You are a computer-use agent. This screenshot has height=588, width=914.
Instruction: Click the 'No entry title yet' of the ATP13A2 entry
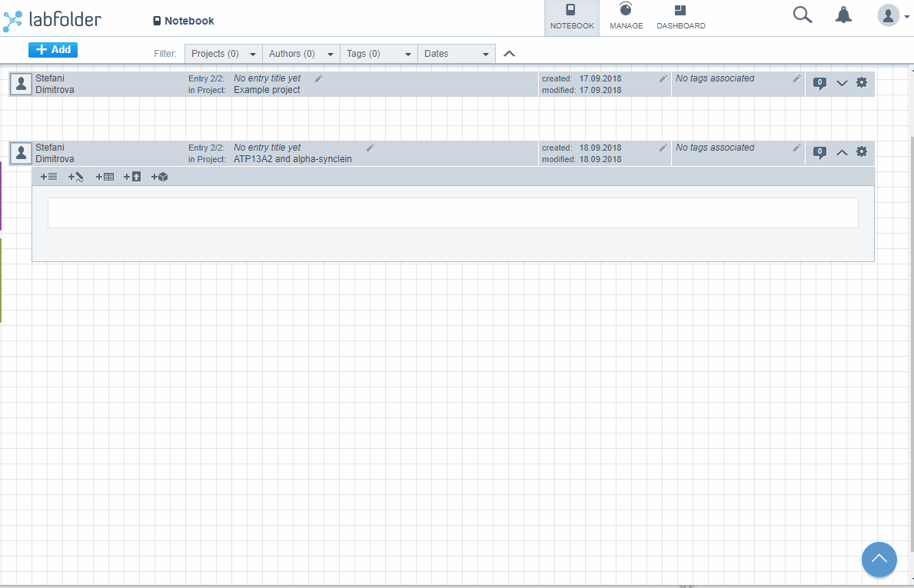point(267,148)
